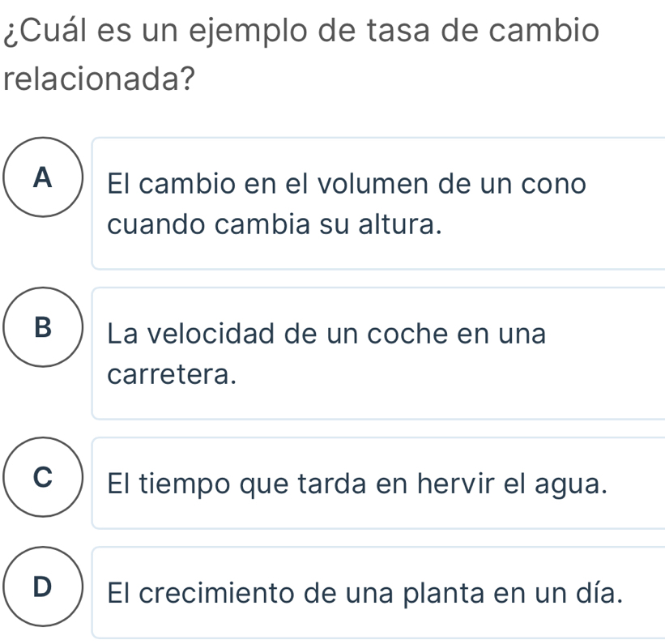Select the circle labeled A
665x644 pixels.
coord(43,177)
